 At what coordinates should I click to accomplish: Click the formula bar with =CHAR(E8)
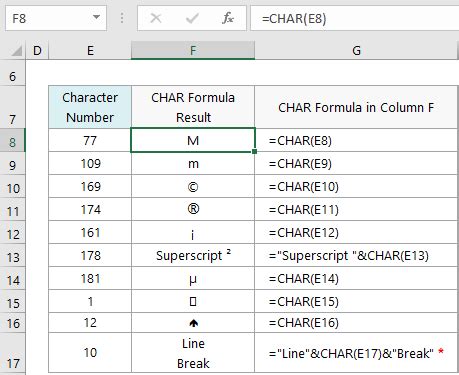tap(355, 18)
